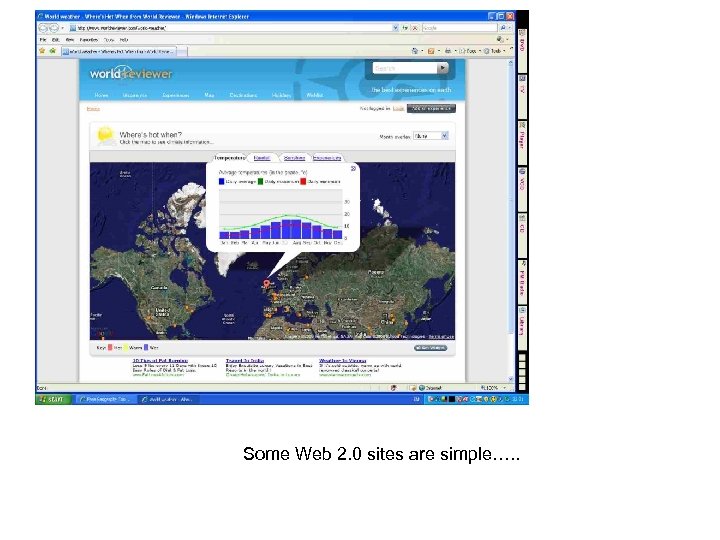Click the IE Home icon in command bar

[415, 51]
